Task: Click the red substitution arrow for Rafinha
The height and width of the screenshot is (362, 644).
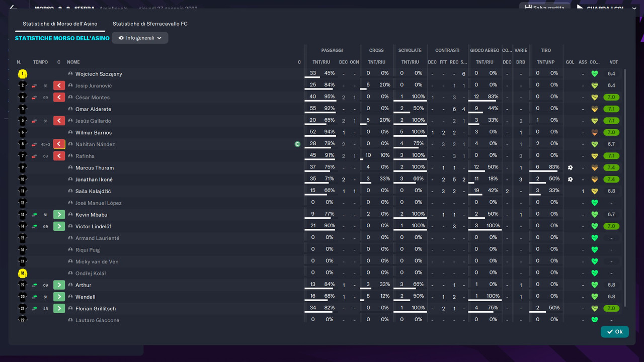Action: pyautogui.click(x=59, y=156)
